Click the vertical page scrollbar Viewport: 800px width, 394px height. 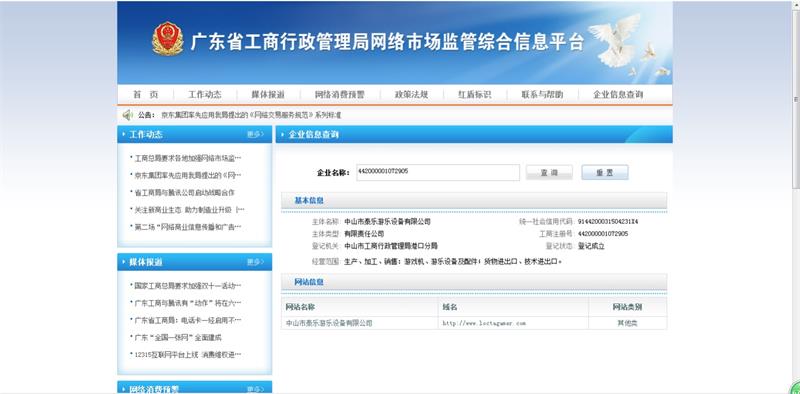pyautogui.click(x=796, y=197)
